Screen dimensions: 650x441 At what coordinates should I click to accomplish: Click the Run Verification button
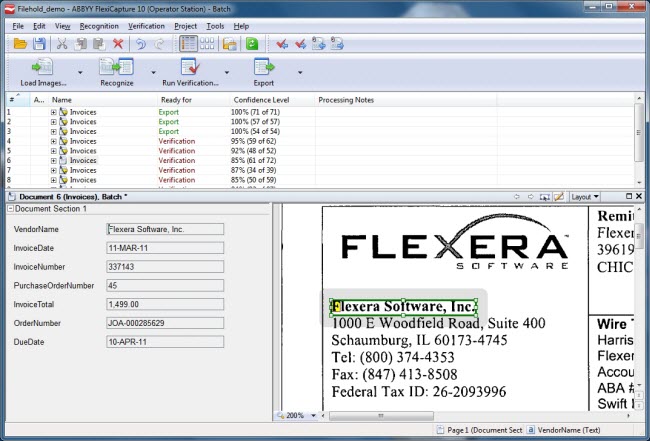[190, 73]
